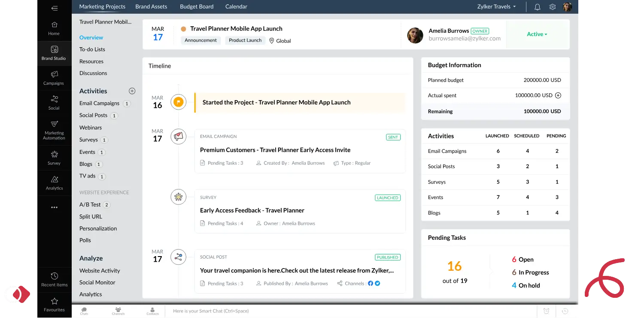Click the Facebook channel icon on the social post
The image size is (644, 318).
click(x=370, y=283)
